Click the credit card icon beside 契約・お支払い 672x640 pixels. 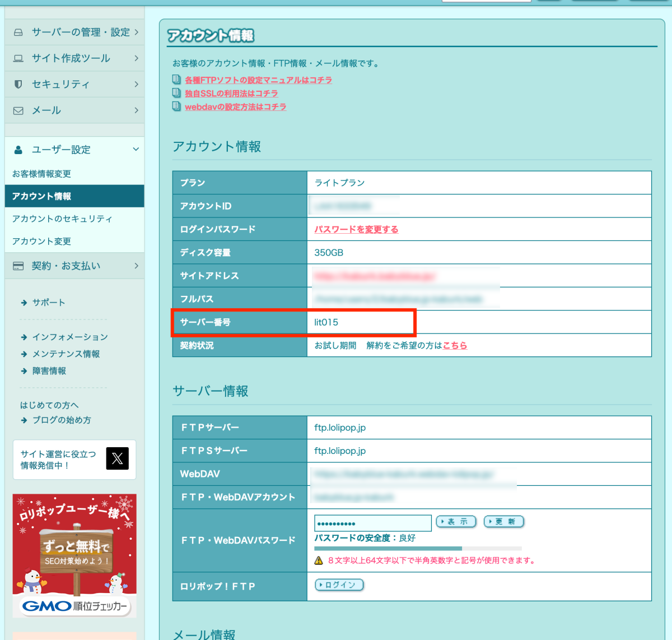point(18,266)
